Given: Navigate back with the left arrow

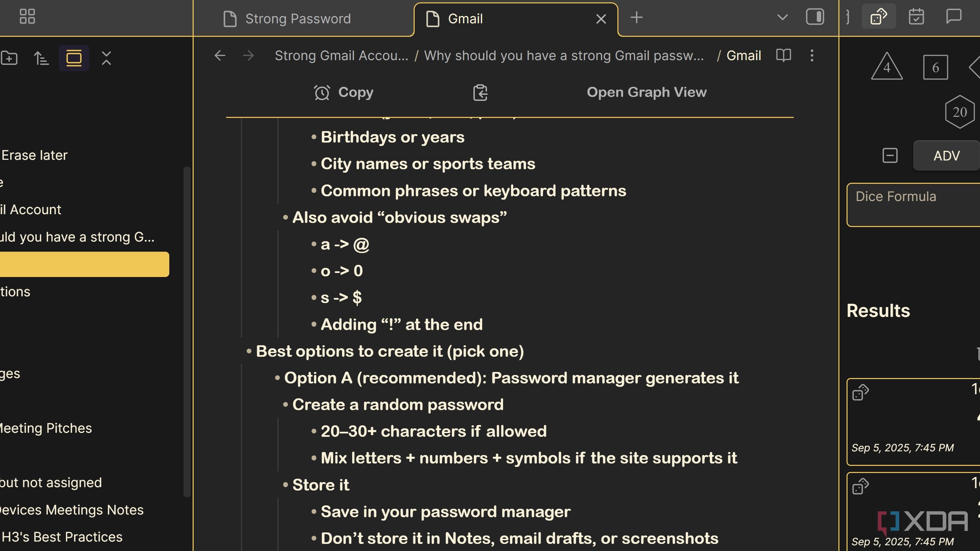Looking at the screenshot, I should click(220, 55).
